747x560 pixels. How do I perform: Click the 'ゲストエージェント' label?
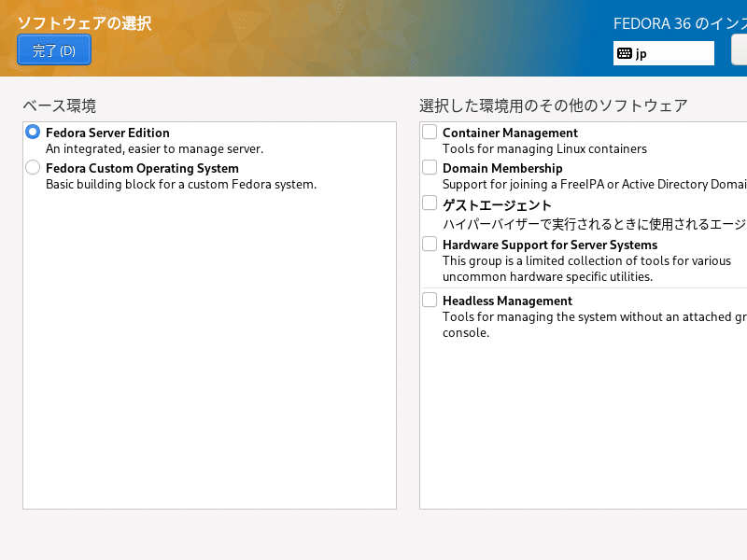(497, 205)
